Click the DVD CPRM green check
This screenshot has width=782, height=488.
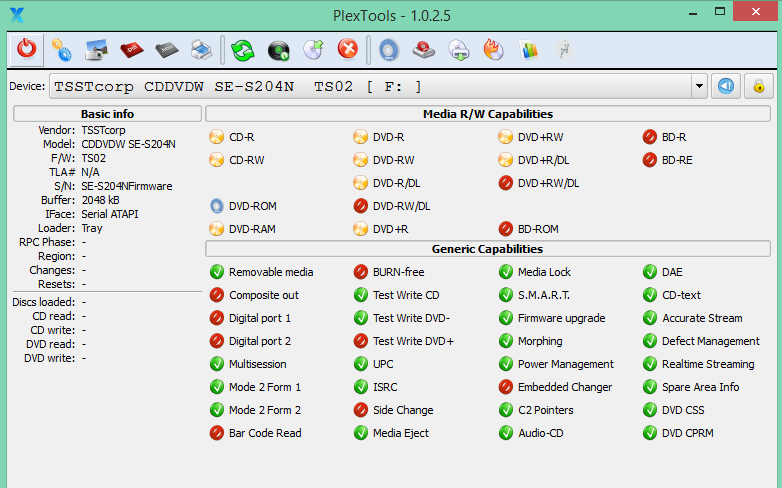click(x=649, y=432)
